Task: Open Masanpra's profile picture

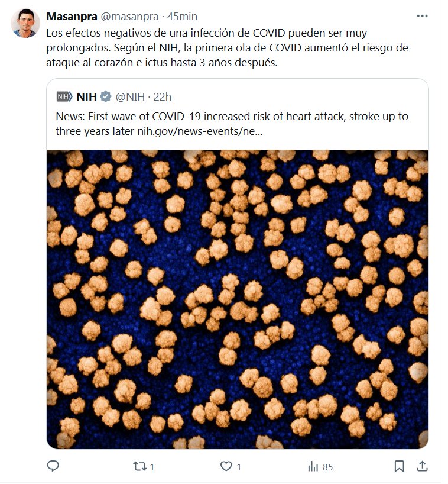Action: (x=25, y=24)
